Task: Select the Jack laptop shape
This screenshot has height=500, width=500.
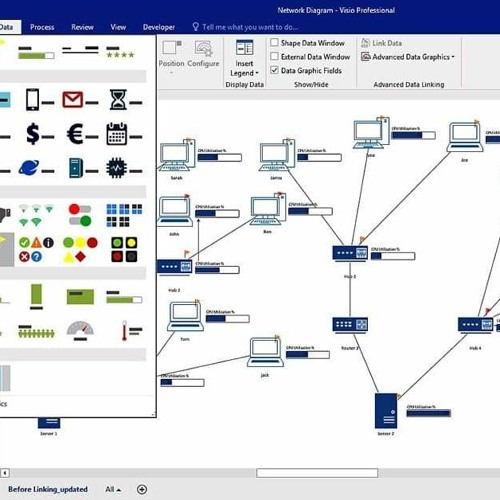Action: coord(265,353)
